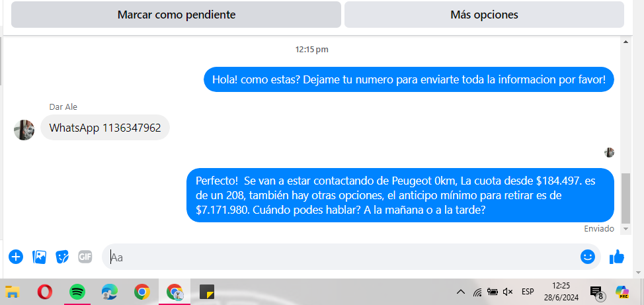Open the GIF picker

(85, 257)
